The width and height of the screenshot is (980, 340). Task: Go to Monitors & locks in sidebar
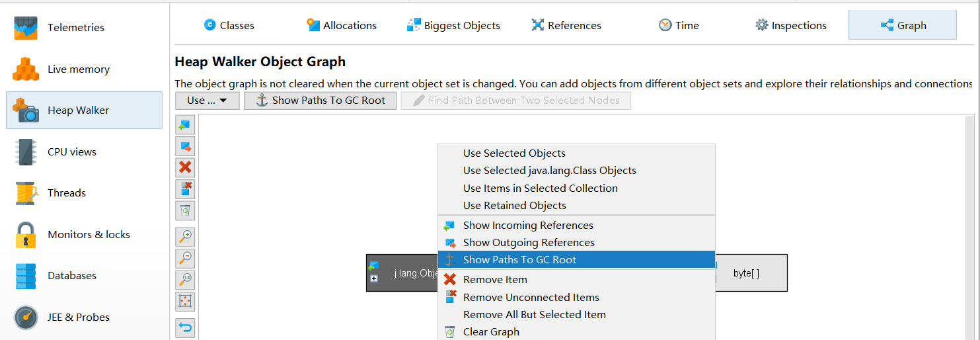tap(89, 235)
